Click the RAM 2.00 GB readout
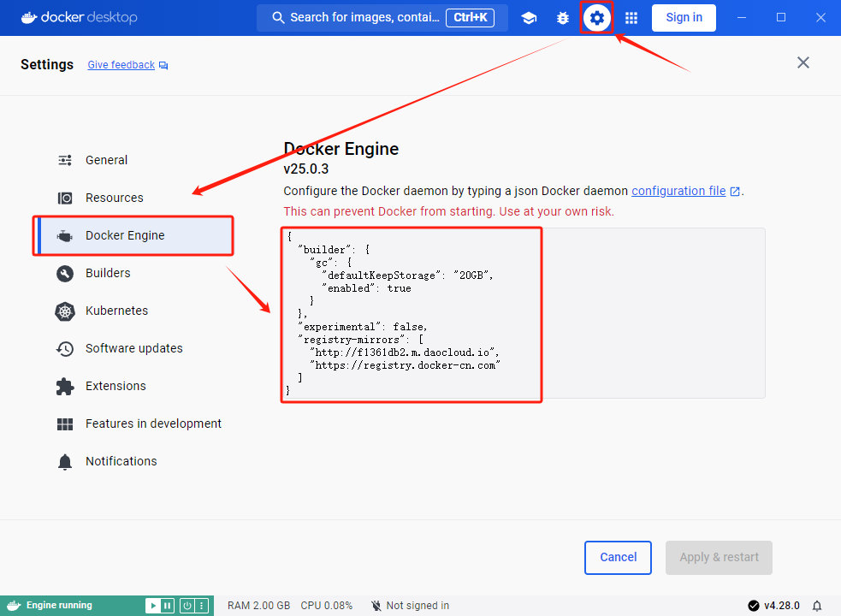The image size is (841, 616). 258,605
